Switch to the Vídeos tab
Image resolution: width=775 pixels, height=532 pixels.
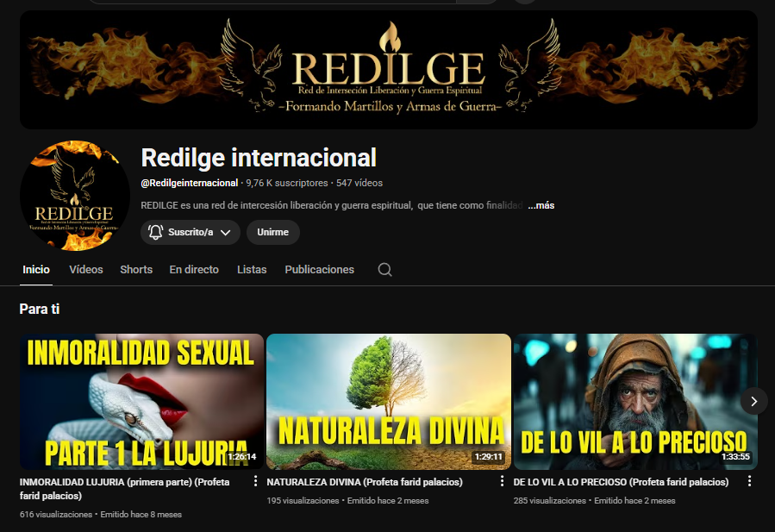86,270
